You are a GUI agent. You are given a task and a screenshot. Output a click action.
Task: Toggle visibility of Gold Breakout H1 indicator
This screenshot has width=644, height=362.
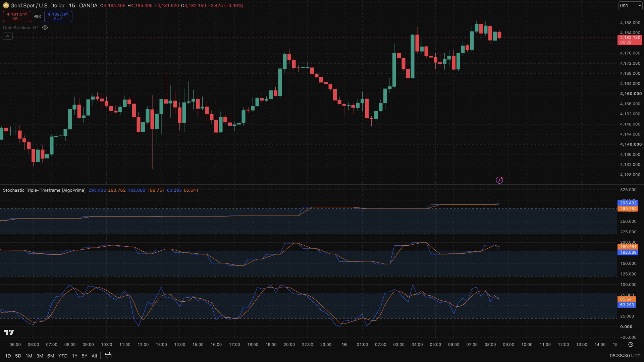(45, 27)
